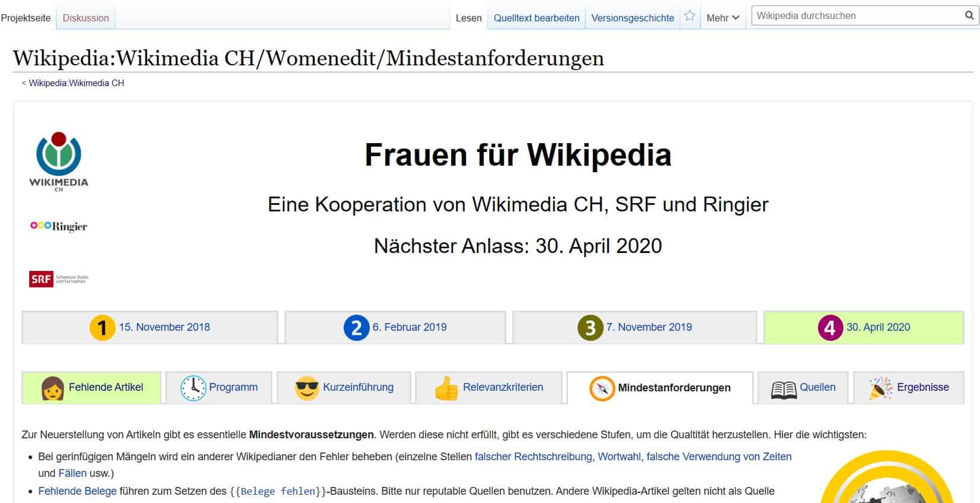
Task: Click the Ringier logo
Action: click(59, 226)
